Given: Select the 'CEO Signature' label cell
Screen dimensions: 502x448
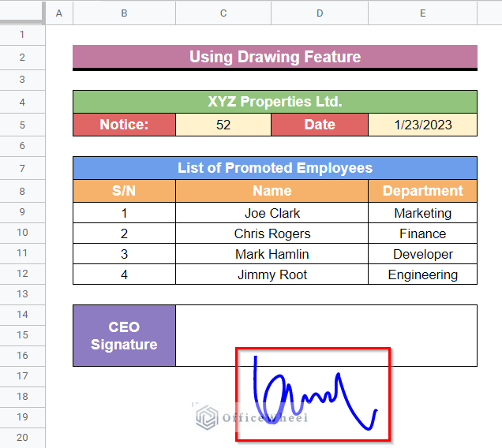Looking at the screenshot, I should (124, 335).
